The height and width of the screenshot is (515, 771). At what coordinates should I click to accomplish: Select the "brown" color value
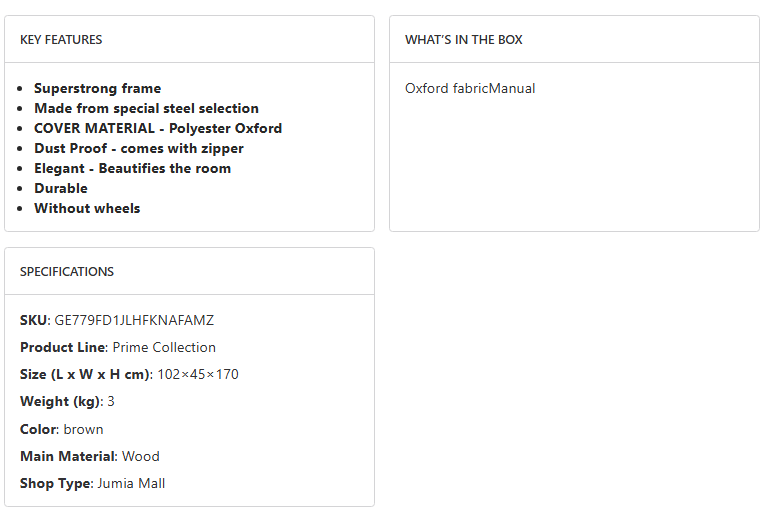[x=83, y=429]
